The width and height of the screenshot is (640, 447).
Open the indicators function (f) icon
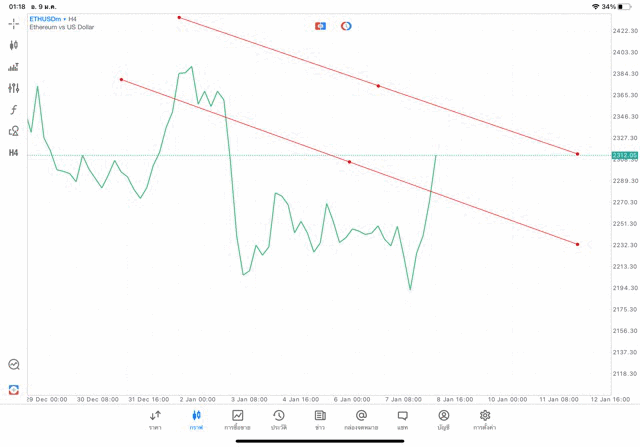coord(14,110)
